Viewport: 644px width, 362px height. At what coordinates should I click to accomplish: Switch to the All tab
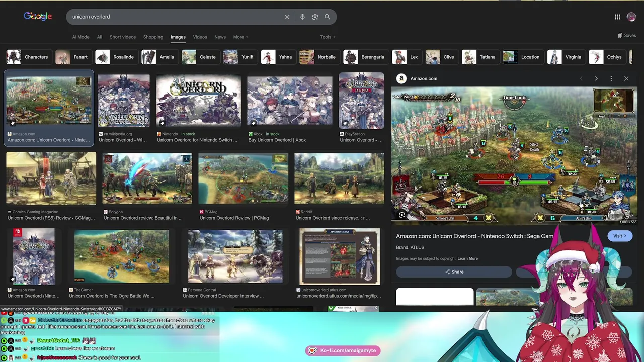click(x=99, y=37)
